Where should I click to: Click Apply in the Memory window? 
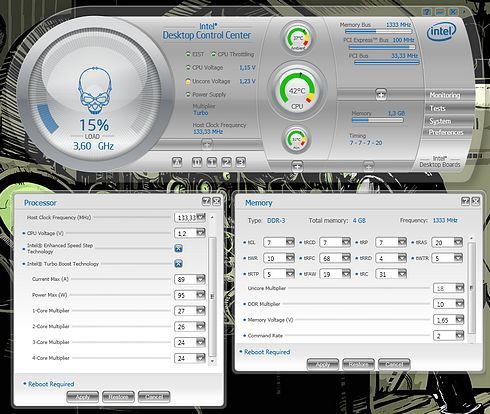[x=322, y=364]
